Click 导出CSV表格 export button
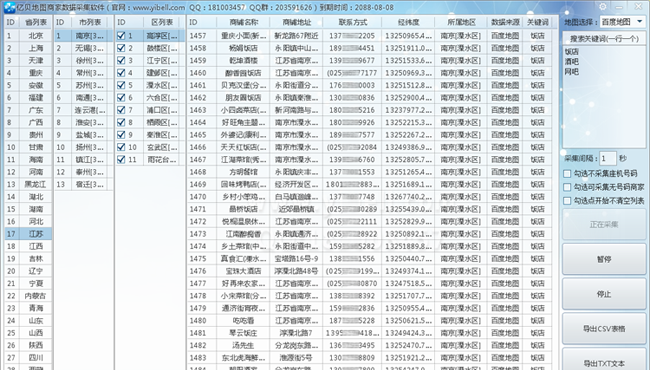 [604, 329]
